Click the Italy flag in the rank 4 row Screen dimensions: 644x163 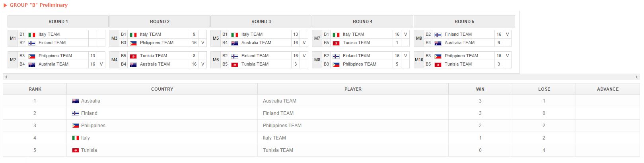pos(75,138)
